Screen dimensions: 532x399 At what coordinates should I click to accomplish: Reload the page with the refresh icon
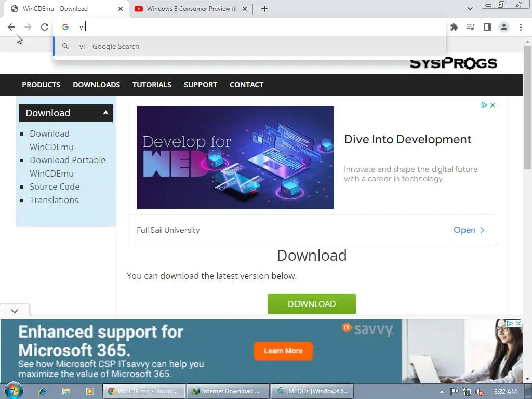click(x=45, y=27)
